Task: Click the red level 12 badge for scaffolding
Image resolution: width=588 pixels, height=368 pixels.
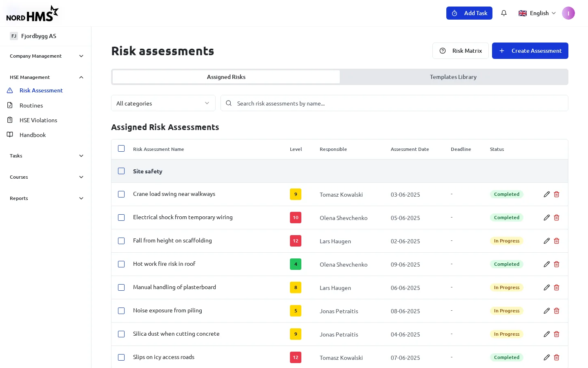Action: (x=296, y=241)
